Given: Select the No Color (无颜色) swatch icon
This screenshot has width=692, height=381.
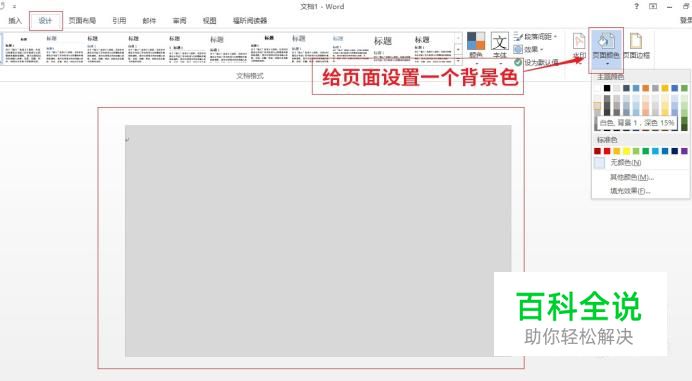Looking at the screenshot, I should 599,163.
